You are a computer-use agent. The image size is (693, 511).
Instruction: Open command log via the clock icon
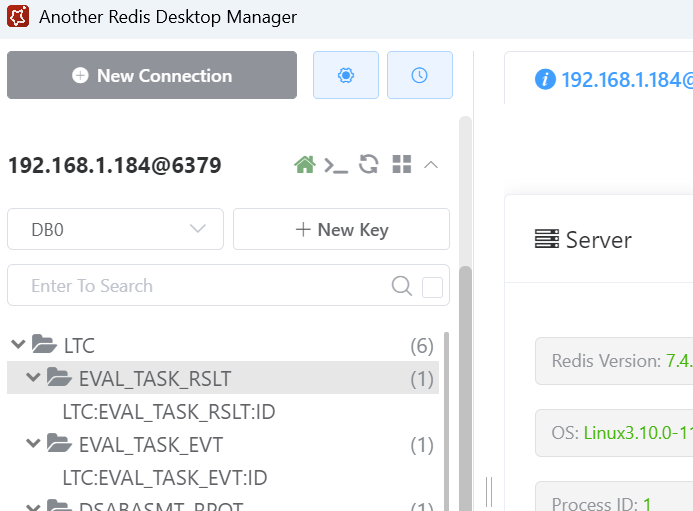pyautogui.click(x=419, y=75)
